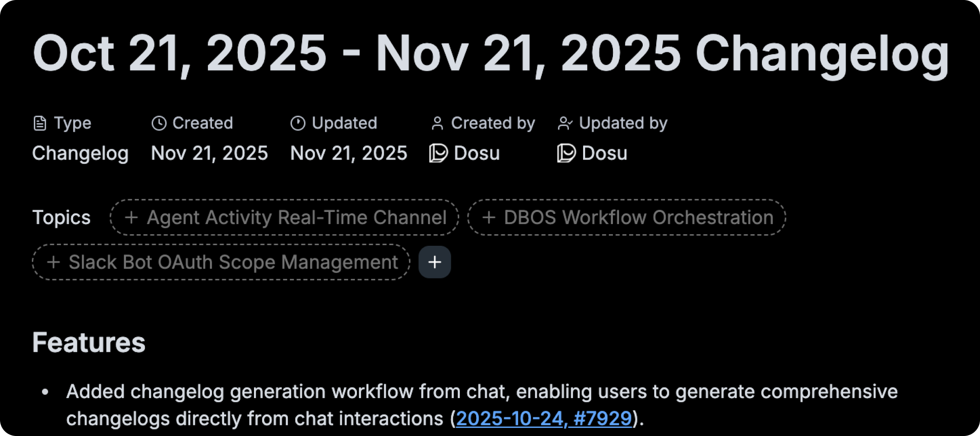Click the Dosu avatar under "Created by"

tap(439, 153)
